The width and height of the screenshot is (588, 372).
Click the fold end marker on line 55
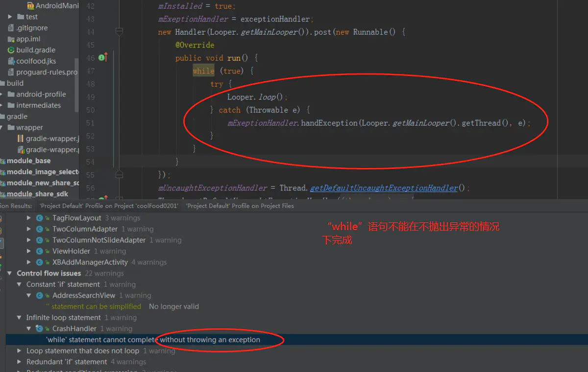click(x=119, y=174)
